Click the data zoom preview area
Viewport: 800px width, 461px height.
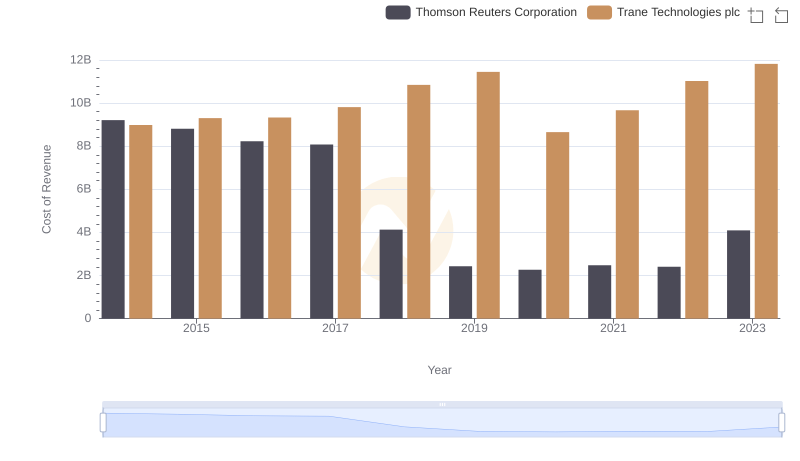pos(442,423)
